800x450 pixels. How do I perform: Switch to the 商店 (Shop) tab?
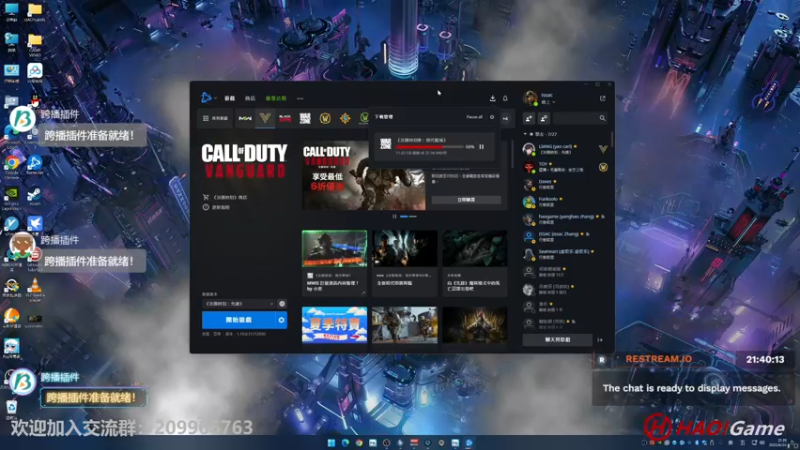(250, 98)
